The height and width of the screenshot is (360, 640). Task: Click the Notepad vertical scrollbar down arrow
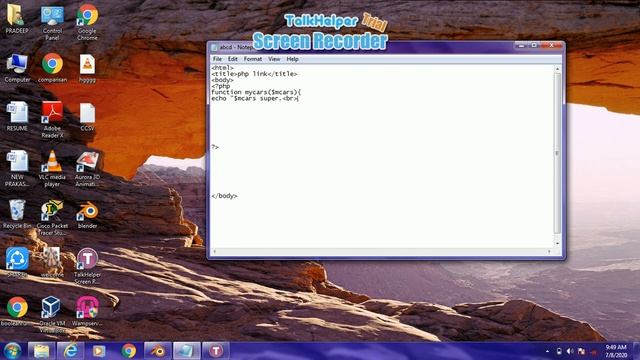click(558, 243)
